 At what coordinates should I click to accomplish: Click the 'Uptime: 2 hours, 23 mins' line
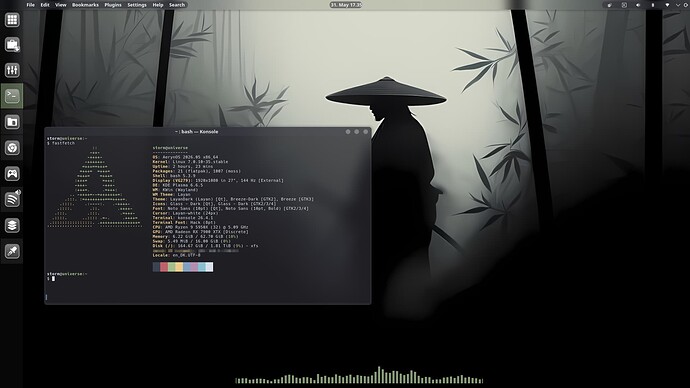tap(183, 166)
